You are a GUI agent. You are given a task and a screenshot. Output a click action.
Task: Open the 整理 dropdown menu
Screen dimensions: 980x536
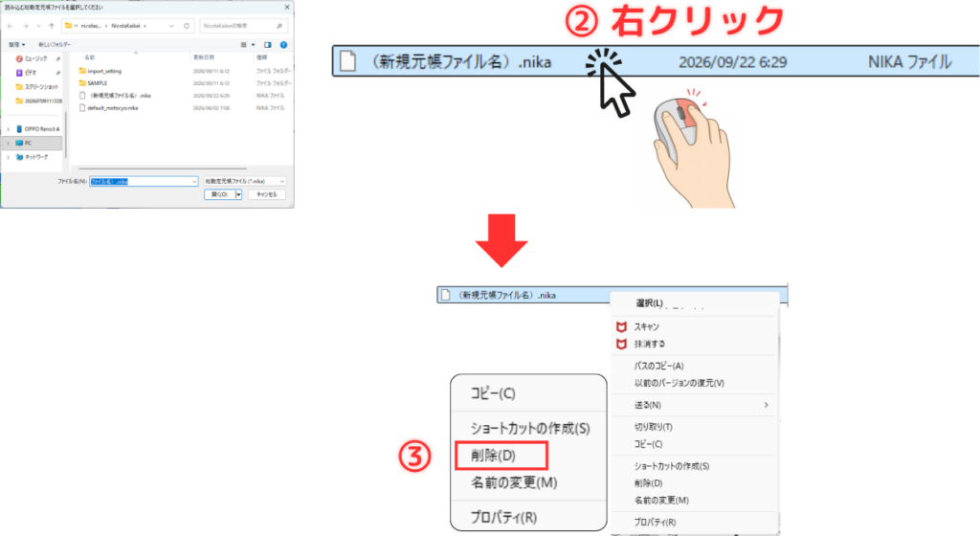pos(17,45)
